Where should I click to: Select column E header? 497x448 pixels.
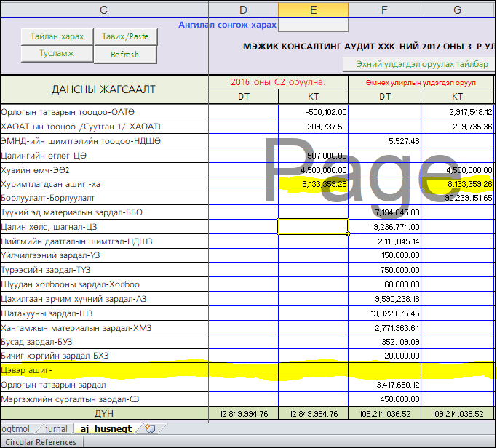(313, 9)
